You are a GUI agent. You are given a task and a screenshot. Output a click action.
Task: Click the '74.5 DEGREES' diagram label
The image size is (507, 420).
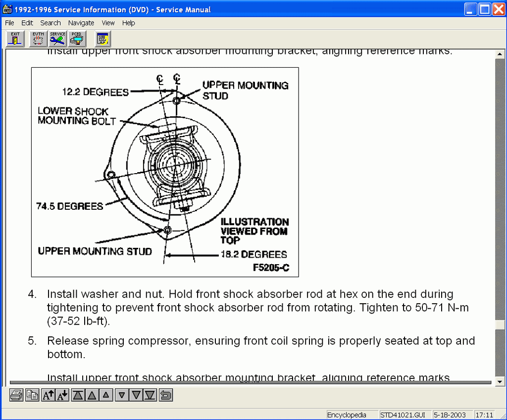coord(69,206)
